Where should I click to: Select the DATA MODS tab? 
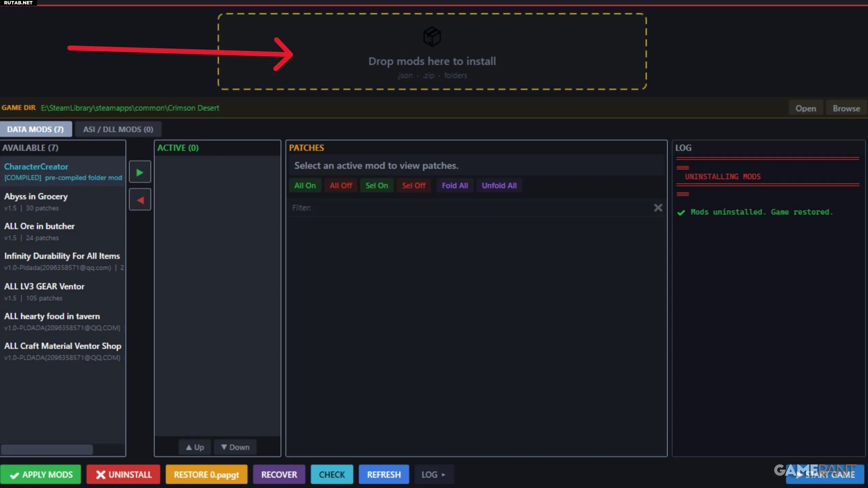[35, 129]
